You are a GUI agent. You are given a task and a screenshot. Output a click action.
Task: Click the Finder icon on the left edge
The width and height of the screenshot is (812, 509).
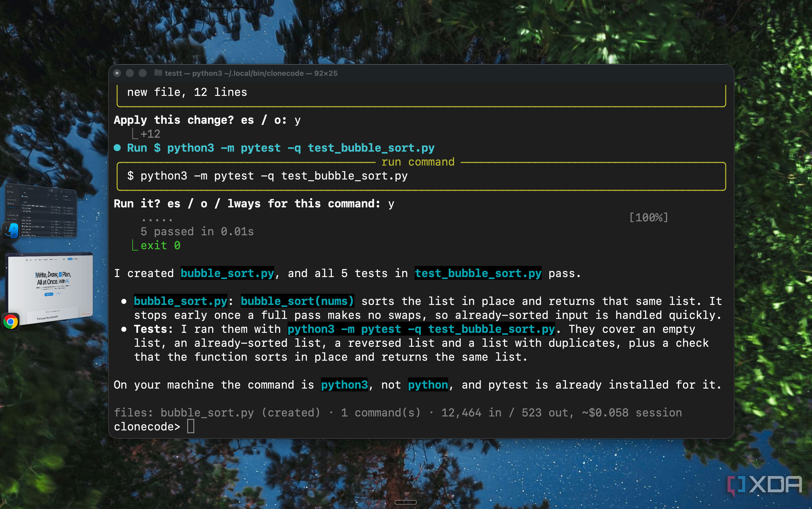click(x=11, y=231)
